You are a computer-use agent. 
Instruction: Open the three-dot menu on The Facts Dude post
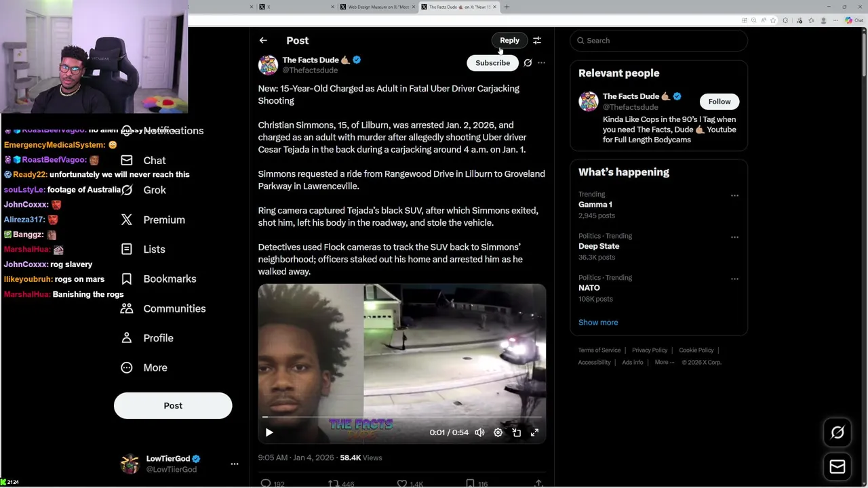pos(541,63)
